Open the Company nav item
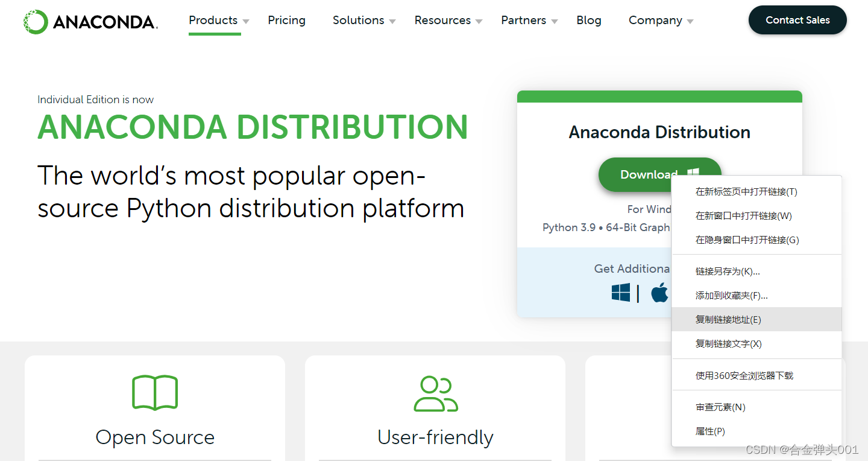 pyautogui.click(x=656, y=20)
